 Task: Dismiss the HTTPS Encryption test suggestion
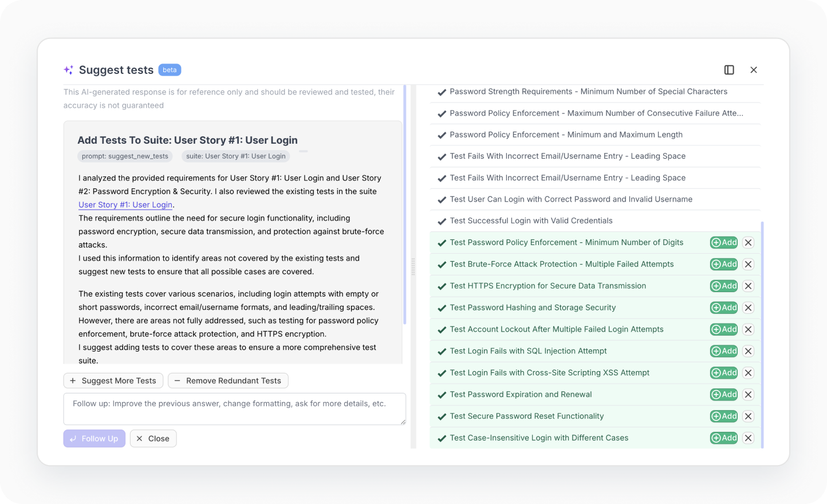(x=748, y=286)
